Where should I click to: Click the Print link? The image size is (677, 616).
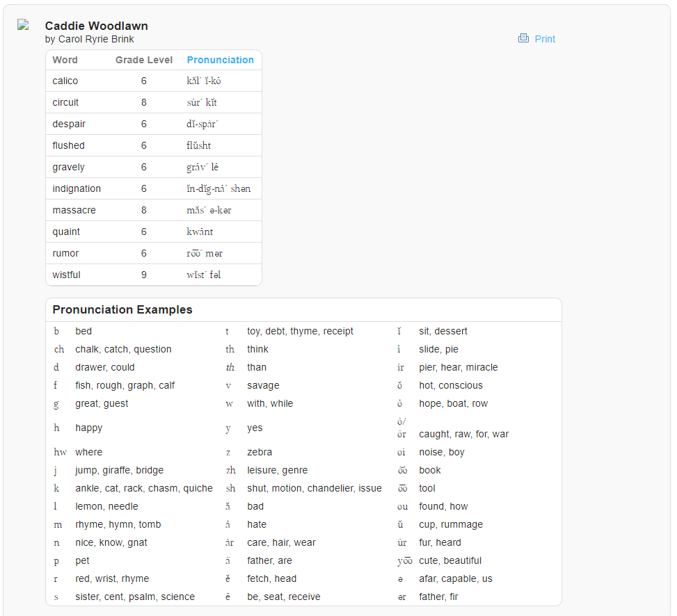click(545, 39)
